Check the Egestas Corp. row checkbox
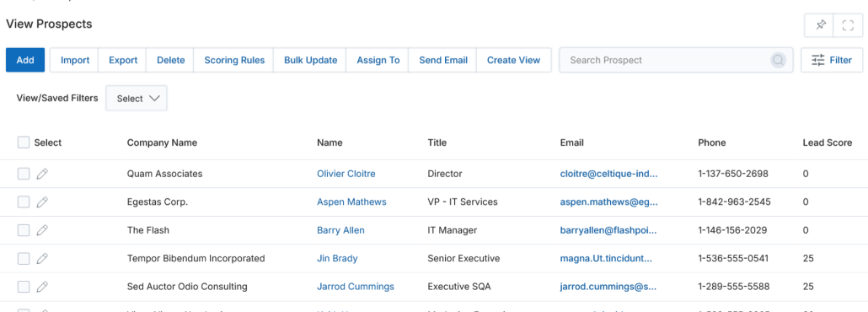This screenshot has width=868, height=312. point(24,202)
